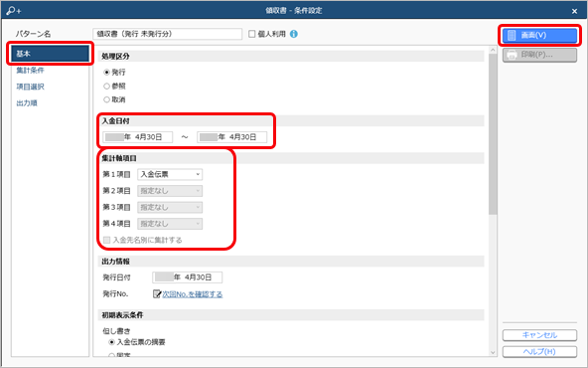Select the 取消 radio button
This screenshot has width=588, height=368.
click(x=107, y=99)
